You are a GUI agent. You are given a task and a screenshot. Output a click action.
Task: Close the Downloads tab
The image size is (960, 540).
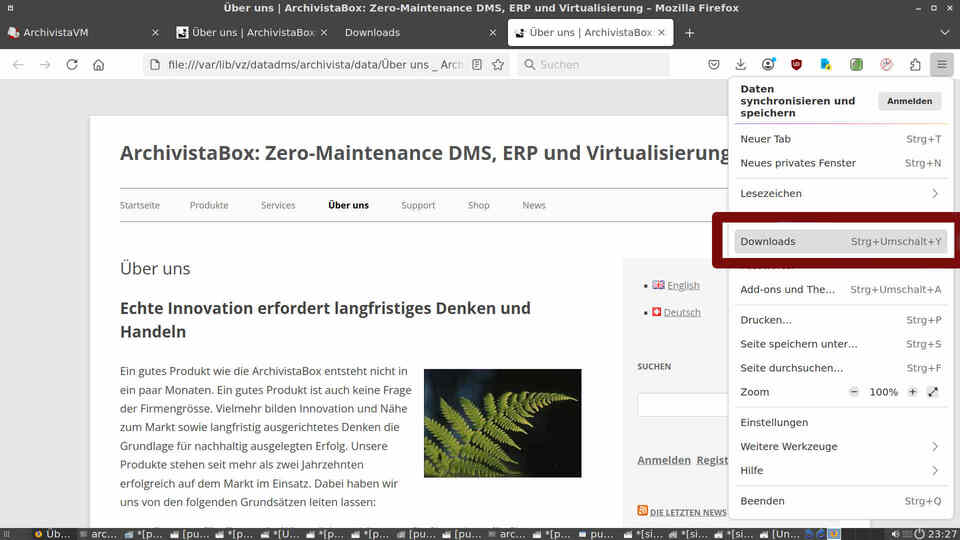[492, 32]
